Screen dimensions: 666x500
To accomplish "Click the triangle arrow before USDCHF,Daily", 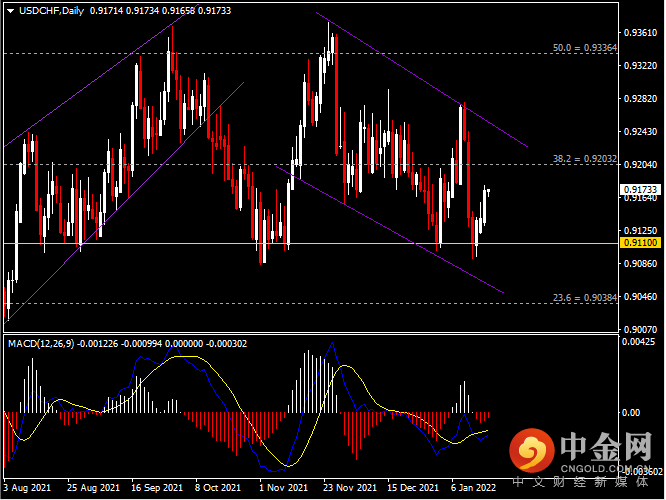I will point(10,11).
